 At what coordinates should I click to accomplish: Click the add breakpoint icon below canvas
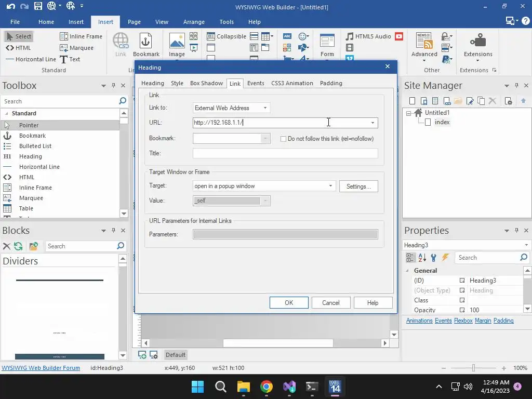click(x=142, y=355)
